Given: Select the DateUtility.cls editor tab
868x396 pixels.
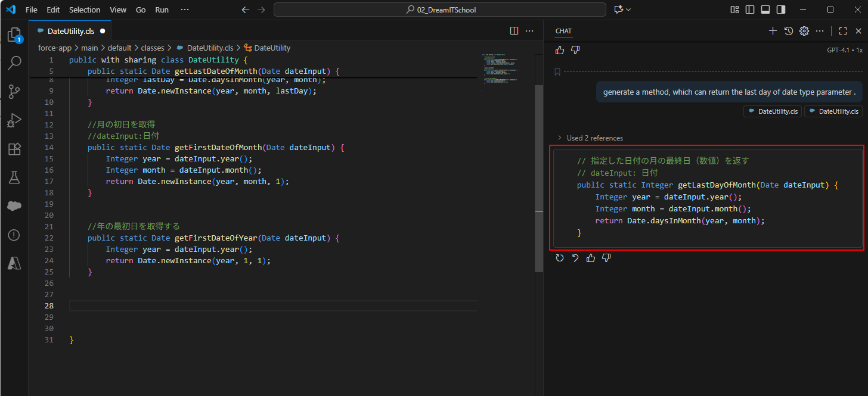Looking at the screenshot, I should pos(70,31).
